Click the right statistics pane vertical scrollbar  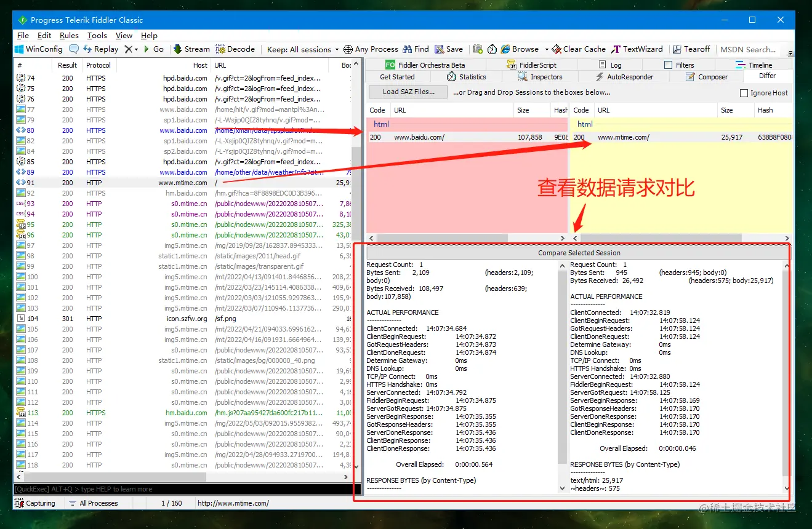(786, 376)
